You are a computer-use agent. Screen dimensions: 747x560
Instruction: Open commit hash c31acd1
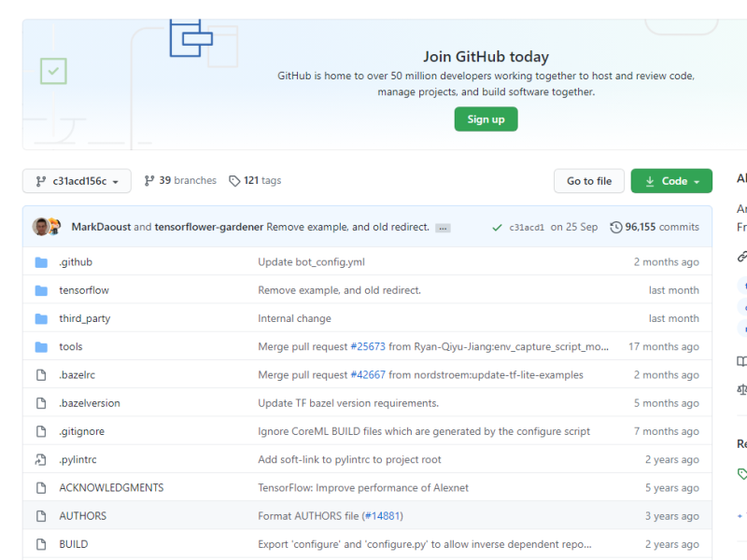click(x=527, y=227)
